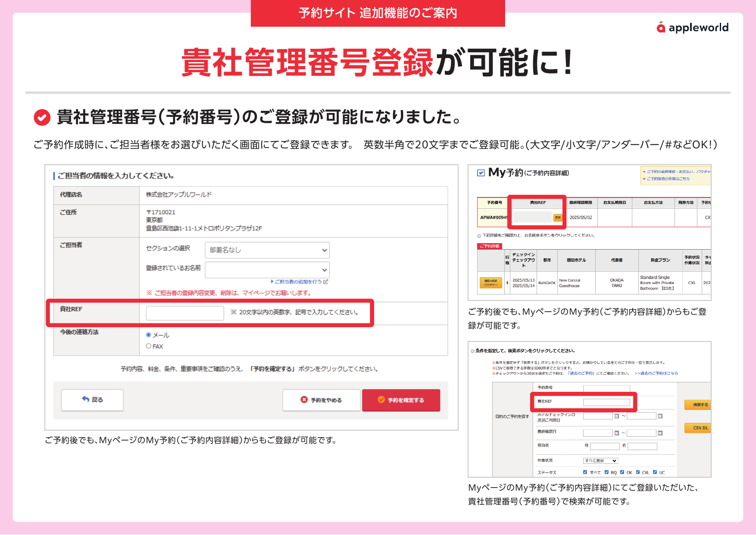Click the CSV DL button

698,428
